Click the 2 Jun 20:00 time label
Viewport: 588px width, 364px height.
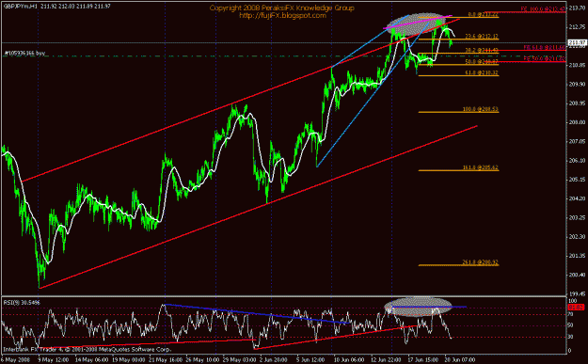tap(274, 360)
